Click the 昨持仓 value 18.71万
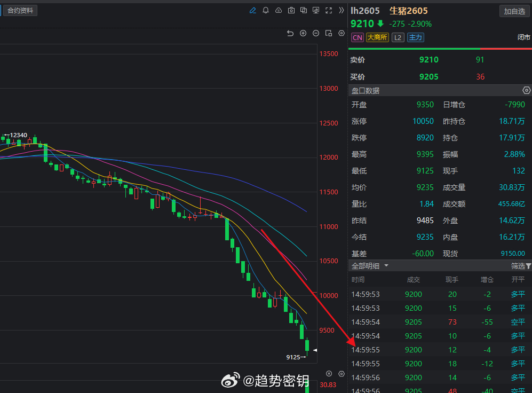 tap(512, 121)
